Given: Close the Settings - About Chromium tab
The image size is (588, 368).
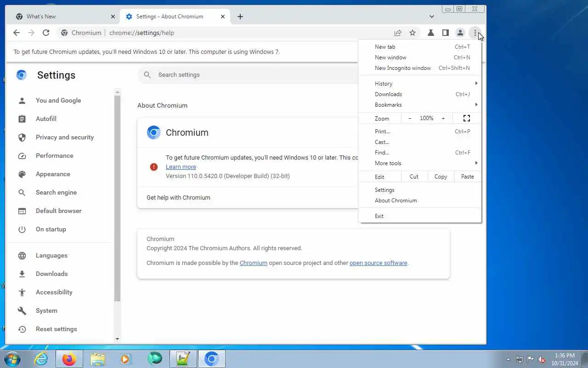Looking at the screenshot, I should (223, 17).
